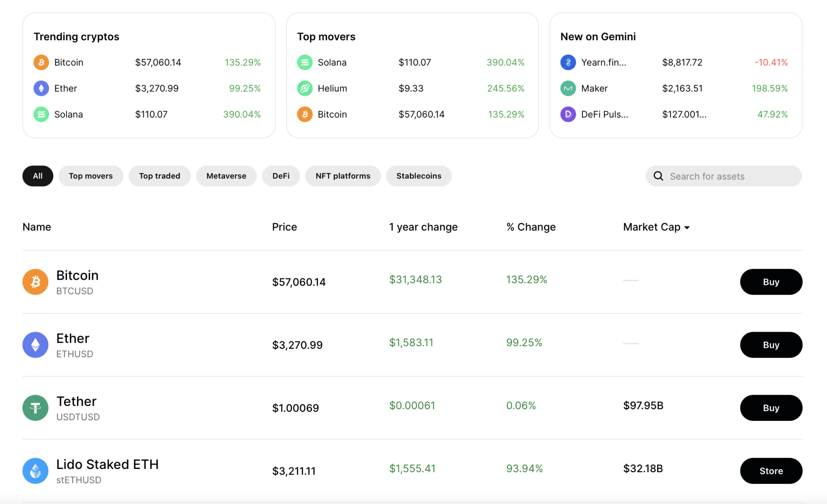
Task: Click the New on Gemini heading
Action: coord(598,37)
